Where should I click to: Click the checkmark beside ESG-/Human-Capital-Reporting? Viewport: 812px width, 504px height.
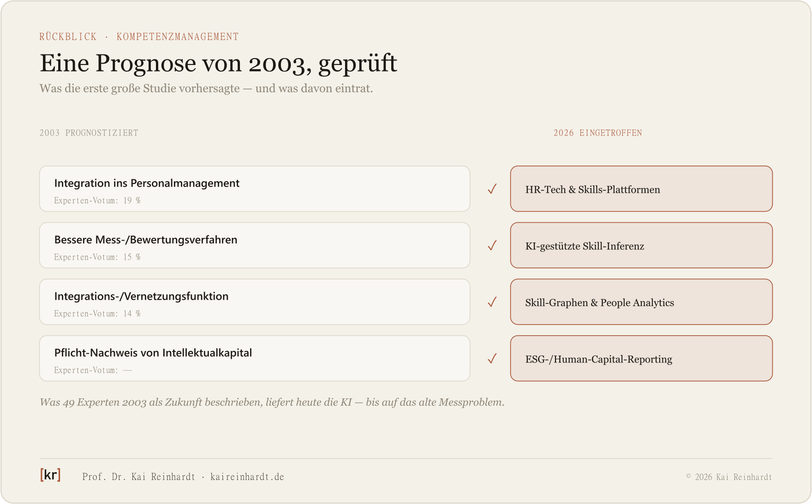pos(492,359)
